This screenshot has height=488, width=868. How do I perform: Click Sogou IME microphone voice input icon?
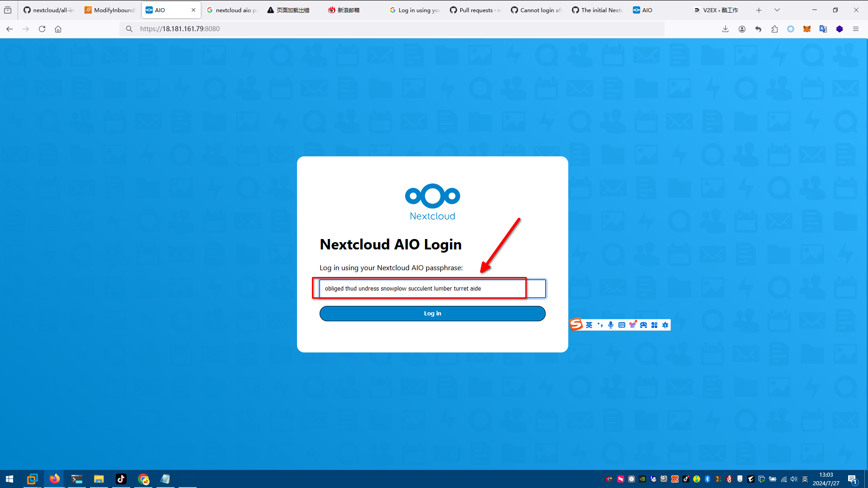tap(611, 325)
